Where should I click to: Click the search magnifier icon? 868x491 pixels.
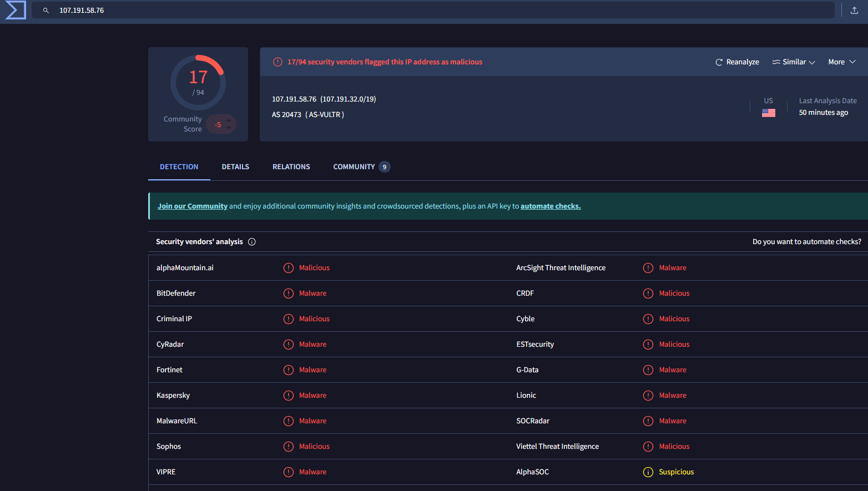point(46,11)
